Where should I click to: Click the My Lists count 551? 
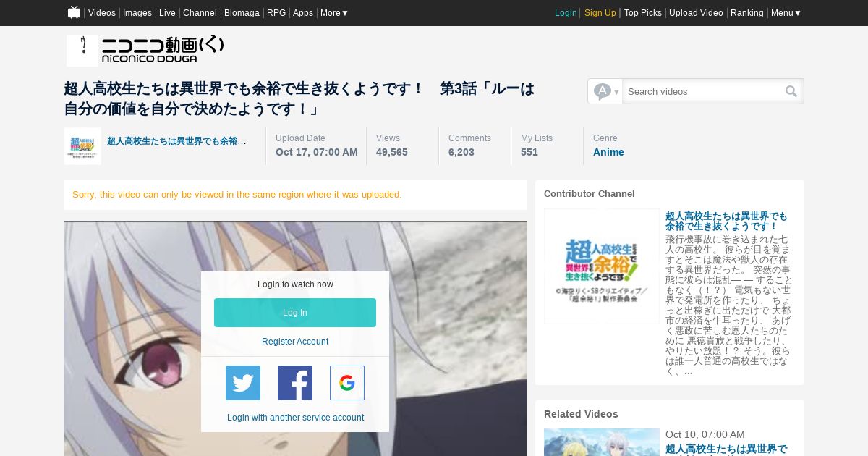(x=529, y=152)
